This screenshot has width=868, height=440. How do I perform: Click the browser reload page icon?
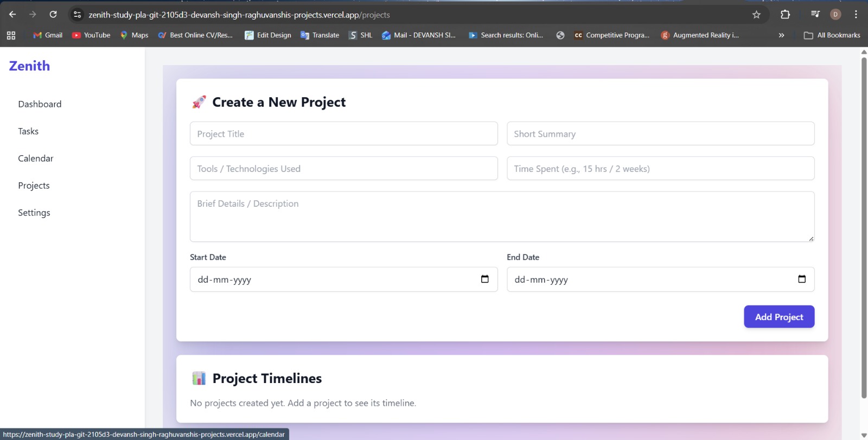tap(53, 15)
